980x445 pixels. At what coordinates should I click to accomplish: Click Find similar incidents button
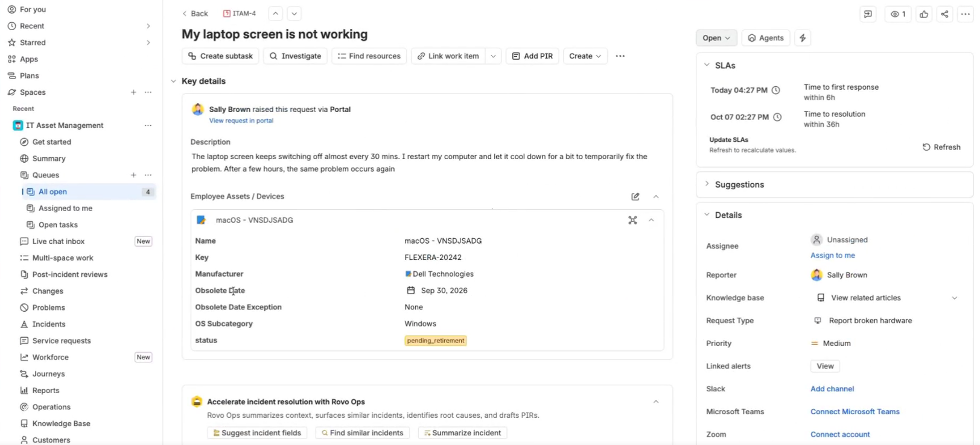click(x=362, y=433)
